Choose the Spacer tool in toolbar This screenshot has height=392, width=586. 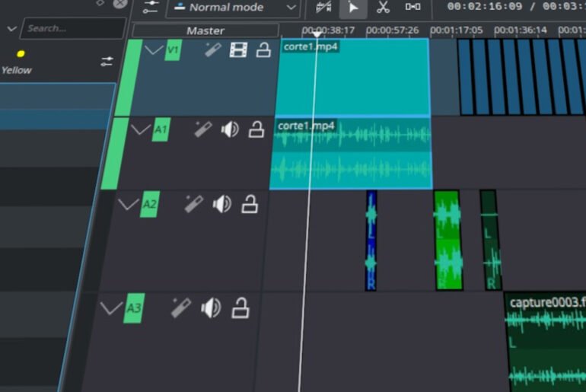tap(412, 8)
